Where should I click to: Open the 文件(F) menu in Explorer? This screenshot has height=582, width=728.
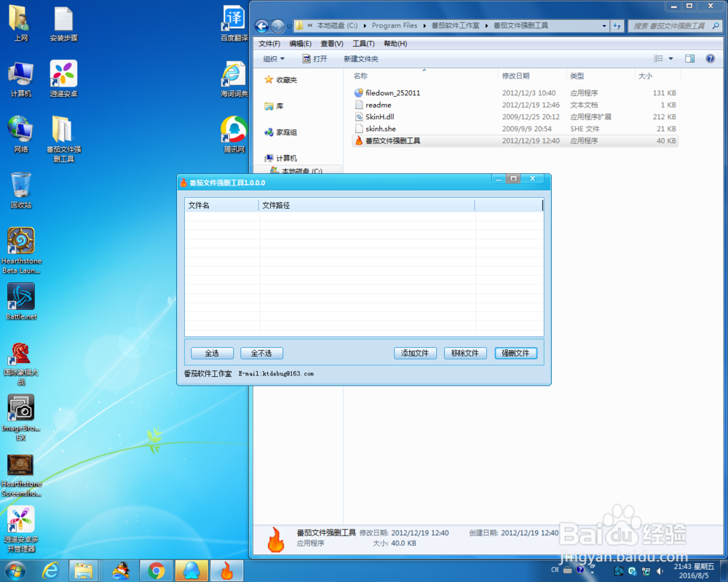click(269, 44)
